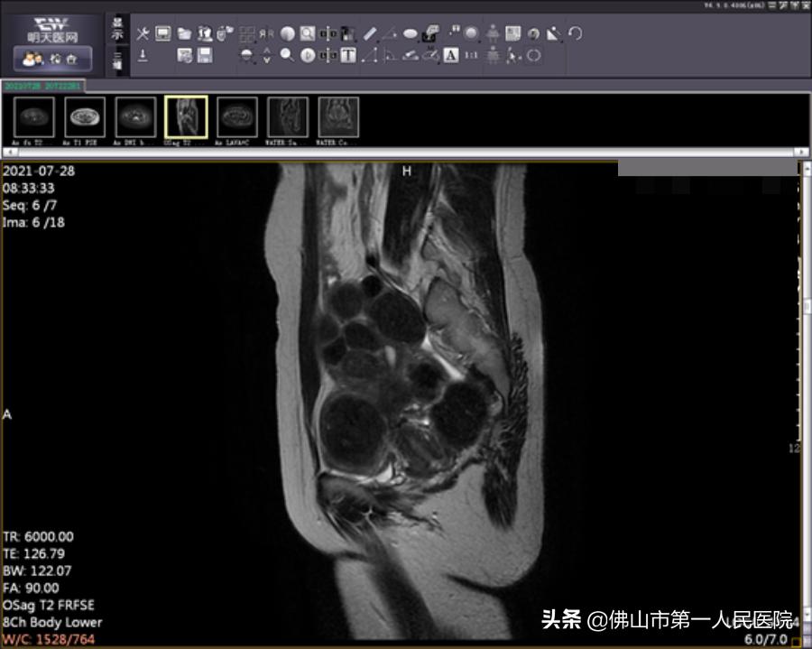Open the Ax DWI series thumbnail
Viewport: 812px width, 649px height.
pyautogui.click(x=135, y=117)
